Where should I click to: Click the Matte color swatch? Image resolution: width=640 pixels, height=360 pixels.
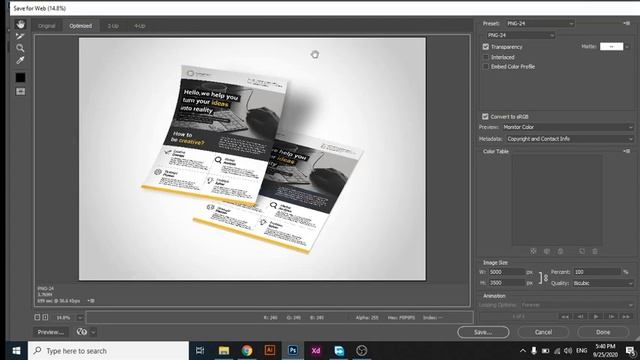(611, 47)
